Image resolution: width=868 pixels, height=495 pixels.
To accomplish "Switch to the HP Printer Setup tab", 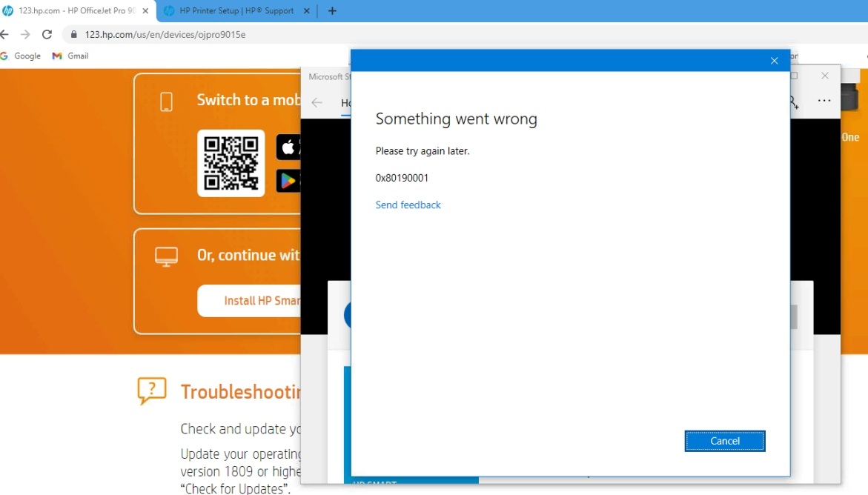I will [x=236, y=11].
